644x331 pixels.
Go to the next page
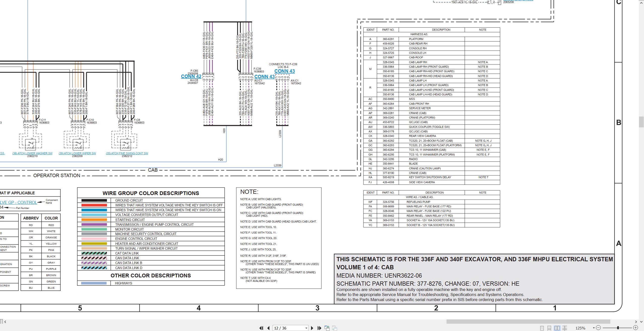tap(312, 328)
